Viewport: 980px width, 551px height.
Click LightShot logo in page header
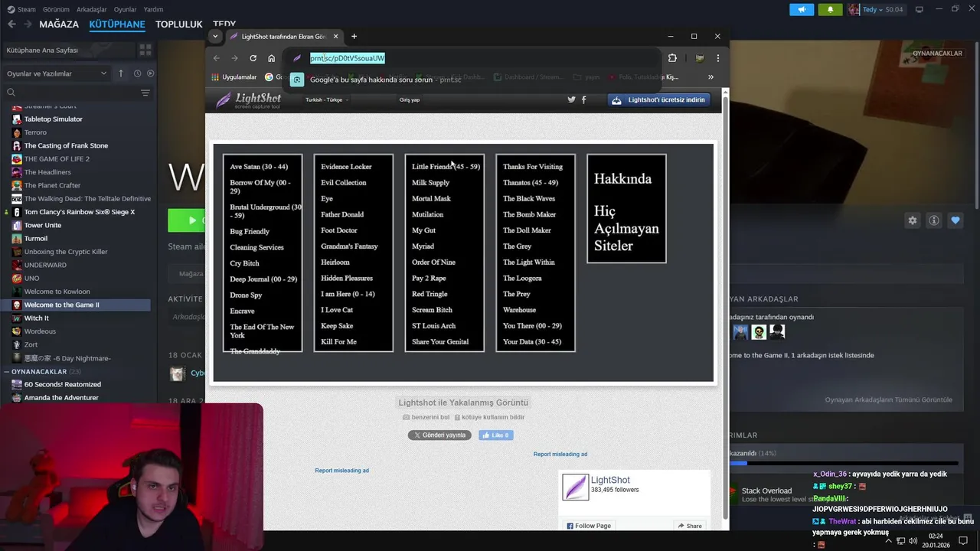[248, 100]
